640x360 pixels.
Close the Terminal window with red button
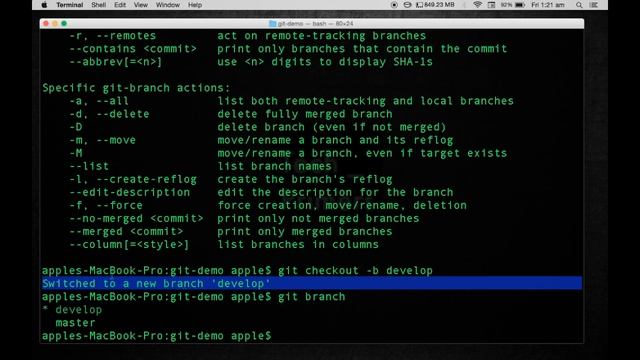click(x=46, y=24)
